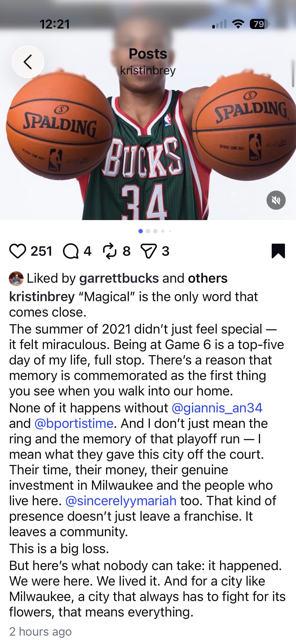Open the @giannis_an34 mention
The height and width of the screenshot is (644, 296).
tap(217, 408)
